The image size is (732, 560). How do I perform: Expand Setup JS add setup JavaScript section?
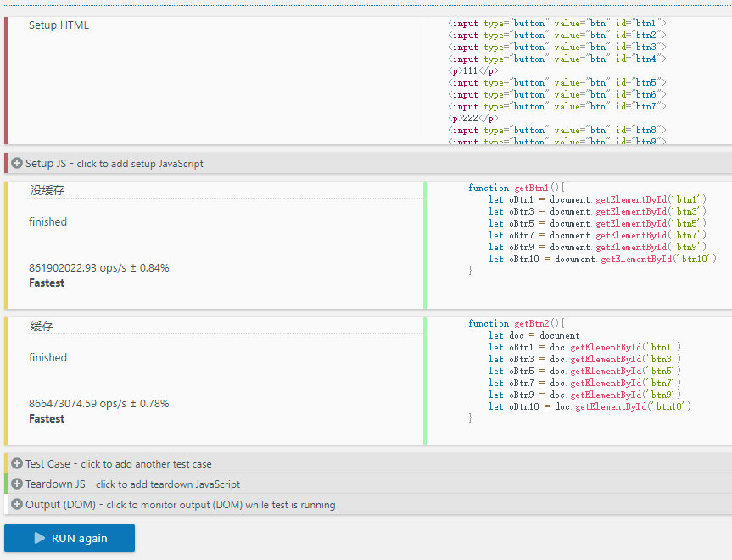pyautogui.click(x=368, y=163)
